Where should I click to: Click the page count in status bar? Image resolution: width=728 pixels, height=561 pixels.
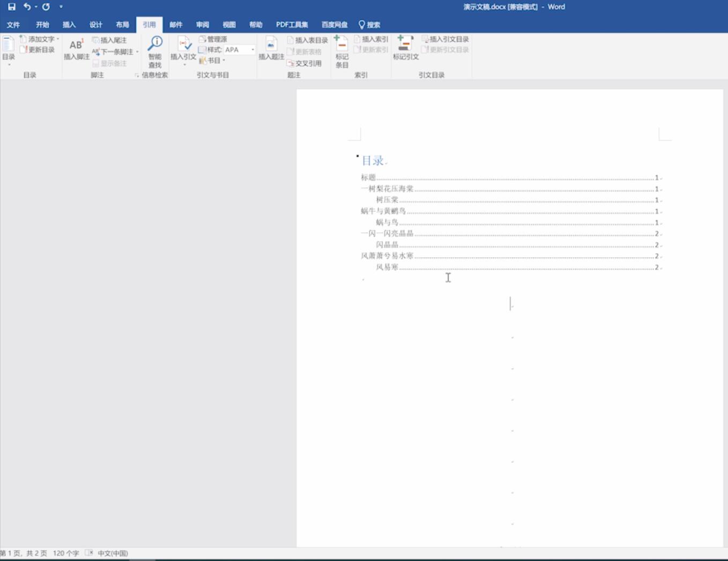[x=24, y=553]
